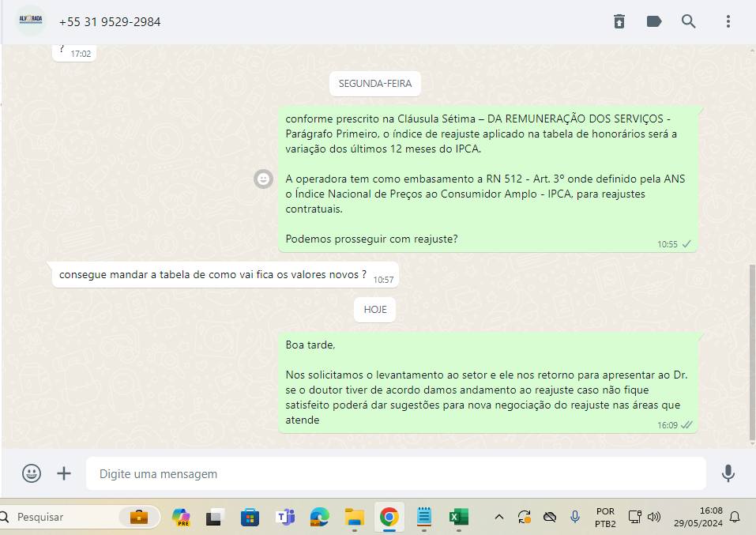
Task: Open the three-dot chat menu
Action: pyautogui.click(x=728, y=21)
